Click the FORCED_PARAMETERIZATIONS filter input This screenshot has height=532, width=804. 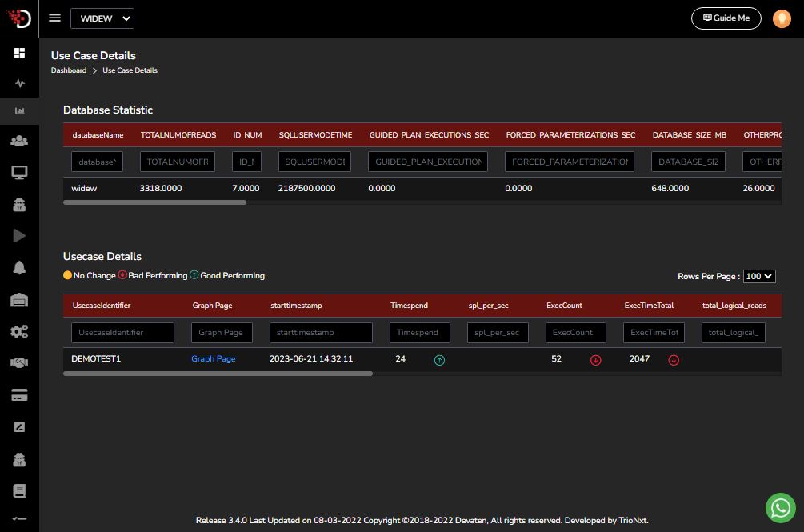point(569,162)
